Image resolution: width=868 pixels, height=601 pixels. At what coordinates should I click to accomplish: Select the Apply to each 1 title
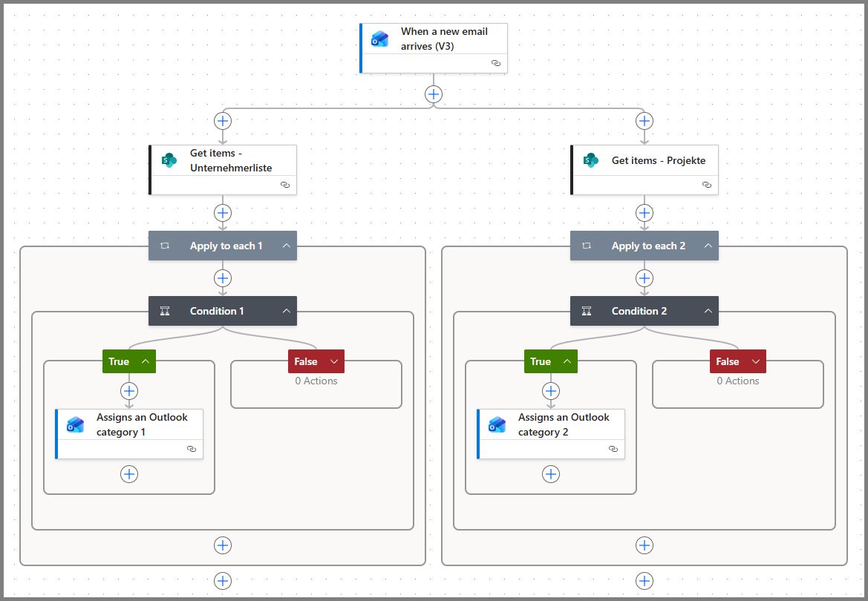[226, 246]
